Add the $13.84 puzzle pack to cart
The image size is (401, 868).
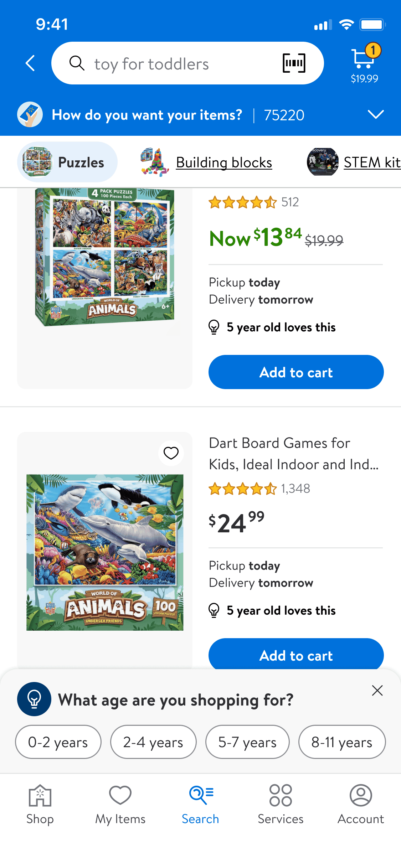296,372
